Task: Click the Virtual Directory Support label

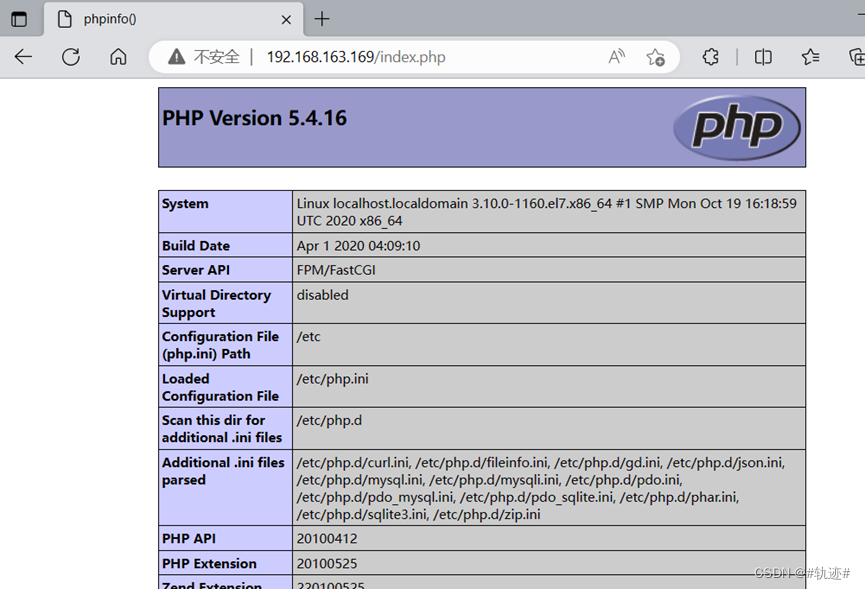Action: pos(216,303)
